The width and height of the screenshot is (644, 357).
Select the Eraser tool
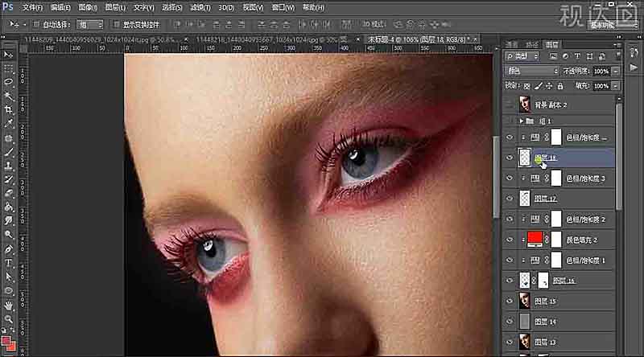point(8,193)
